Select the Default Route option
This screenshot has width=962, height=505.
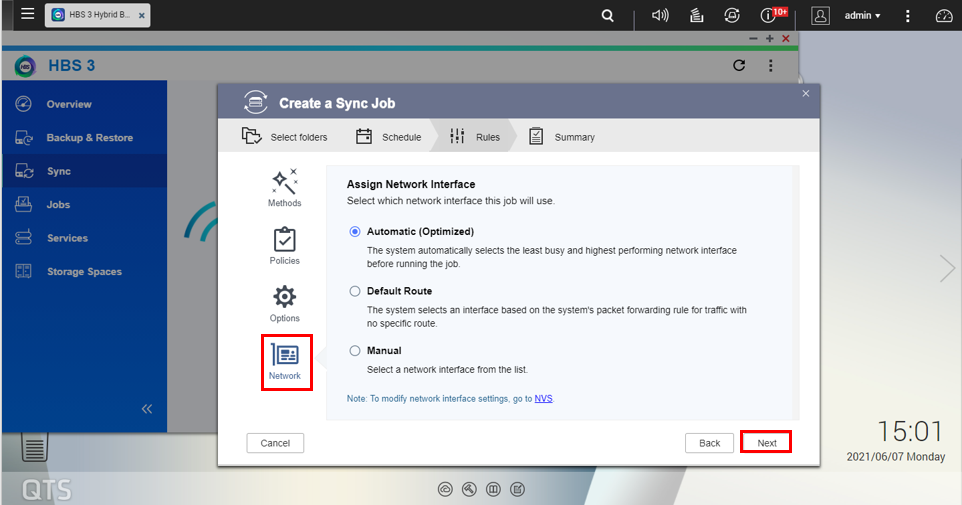coord(355,291)
